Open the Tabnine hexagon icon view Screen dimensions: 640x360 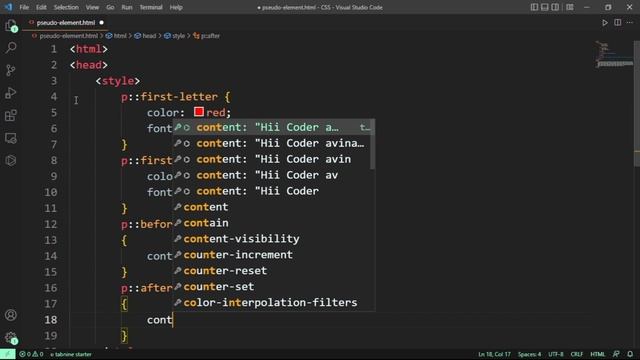click(x=11, y=160)
